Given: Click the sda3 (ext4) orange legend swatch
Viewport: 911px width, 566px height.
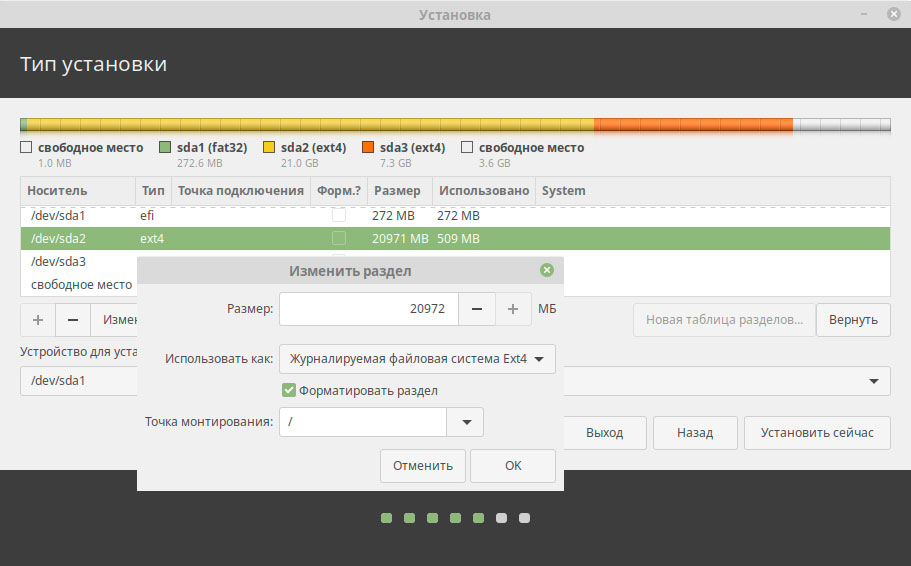Looking at the screenshot, I should pyautogui.click(x=368, y=147).
